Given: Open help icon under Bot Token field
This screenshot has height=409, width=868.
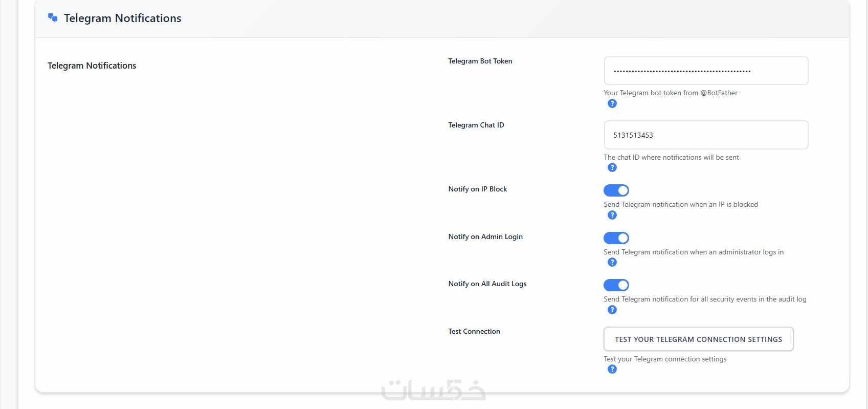Looking at the screenshot, I should tap(612, 103).
